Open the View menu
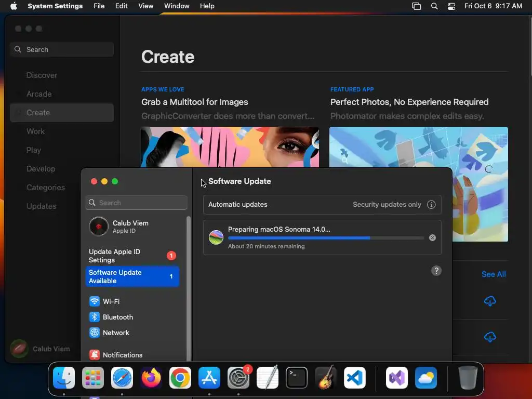The height and width of the screenshot is (399, 532). [x=146, y=6]
